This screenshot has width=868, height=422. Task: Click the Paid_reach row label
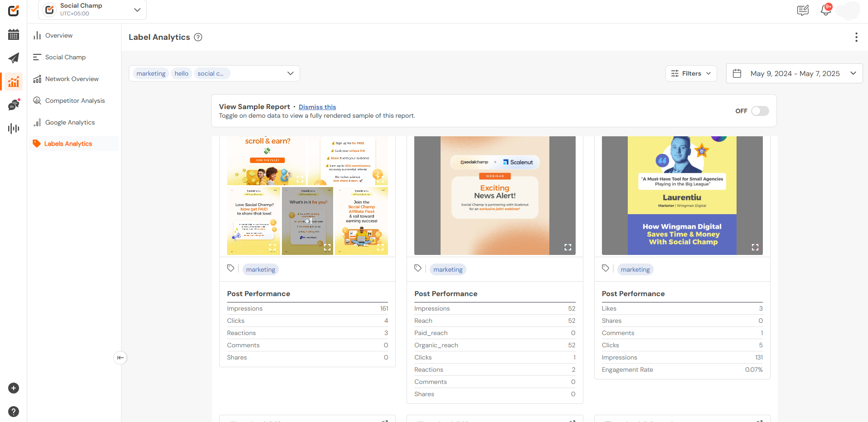pos(431,333)
